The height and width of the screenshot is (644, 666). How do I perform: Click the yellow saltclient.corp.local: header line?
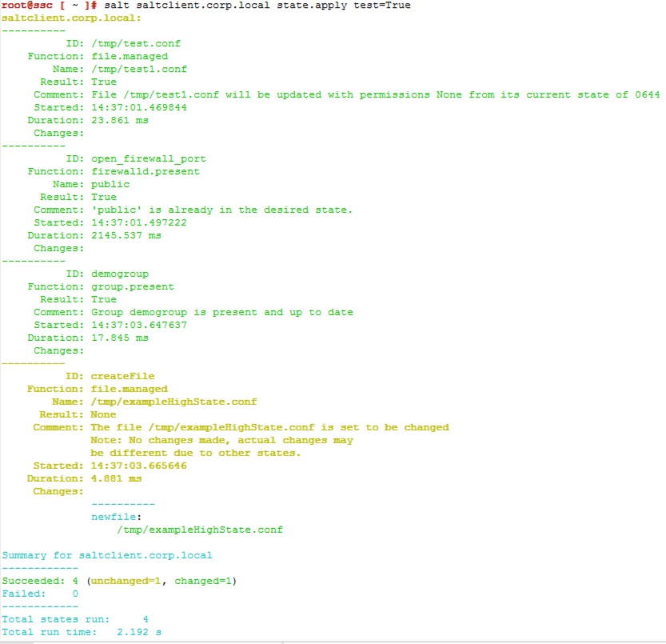[72, 18]
